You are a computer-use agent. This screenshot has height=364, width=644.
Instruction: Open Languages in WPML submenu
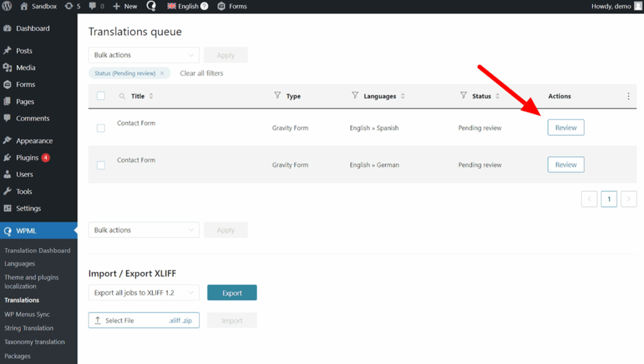[19, 264]
